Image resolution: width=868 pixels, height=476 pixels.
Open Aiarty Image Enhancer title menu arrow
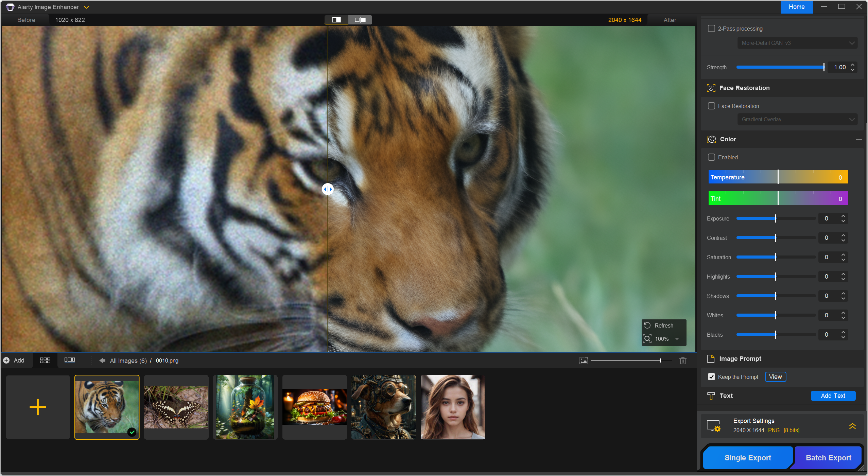pyautogui.click(x=87, y=7)
